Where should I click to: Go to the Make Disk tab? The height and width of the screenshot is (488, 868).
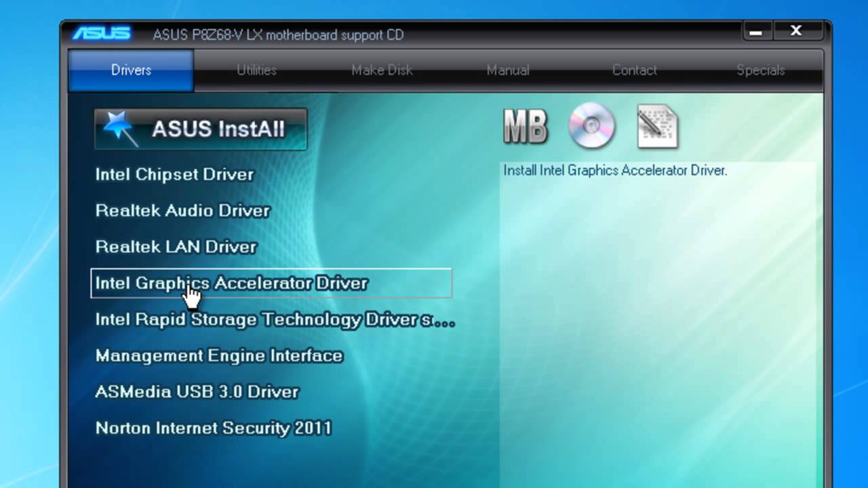pos(382,70)
